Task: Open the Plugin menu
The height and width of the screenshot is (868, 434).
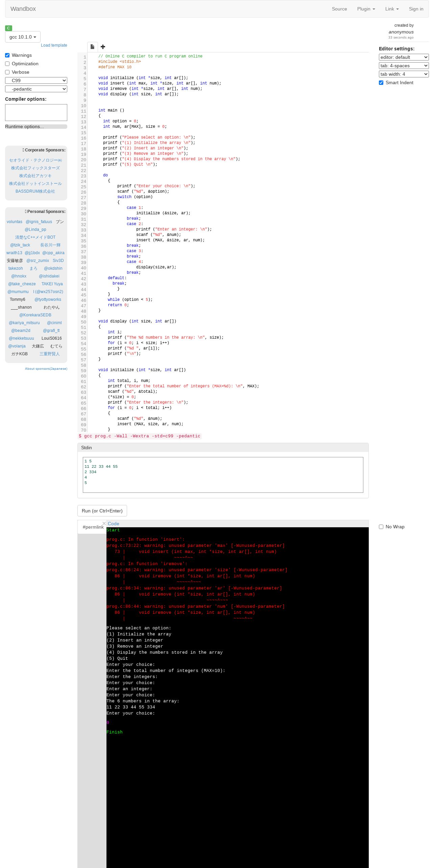Action: click(x=366, y=9)
